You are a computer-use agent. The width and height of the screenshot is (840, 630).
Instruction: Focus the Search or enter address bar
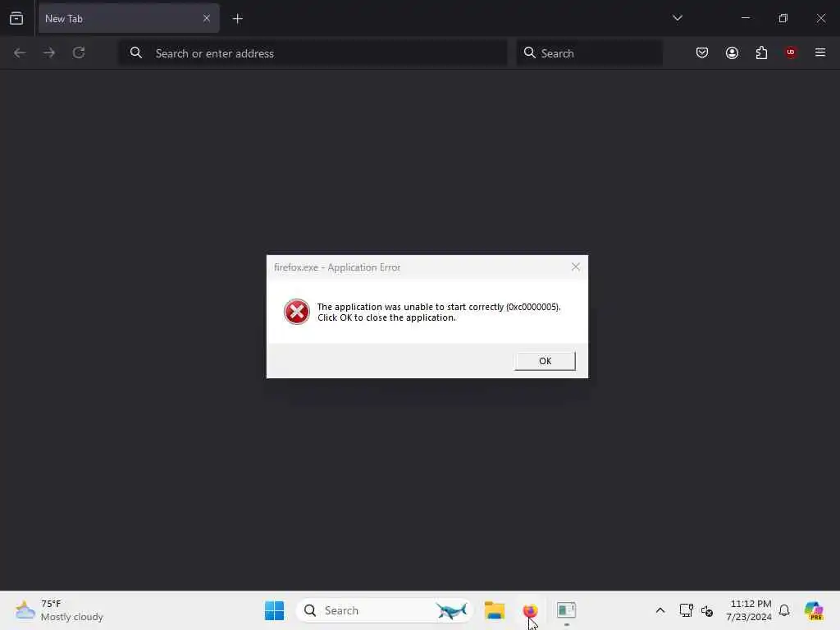313,53
